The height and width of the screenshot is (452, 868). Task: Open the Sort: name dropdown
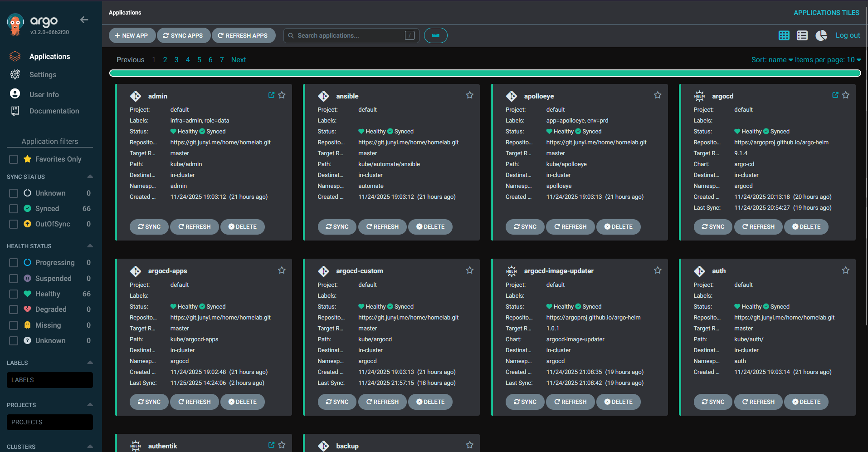coord(771,60)
